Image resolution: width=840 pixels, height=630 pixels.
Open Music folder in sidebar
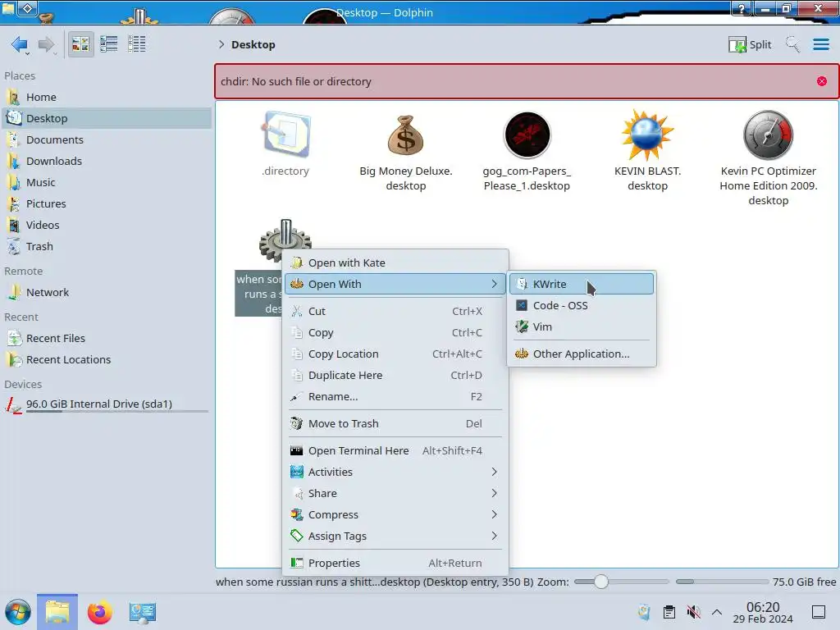(107, 183)
